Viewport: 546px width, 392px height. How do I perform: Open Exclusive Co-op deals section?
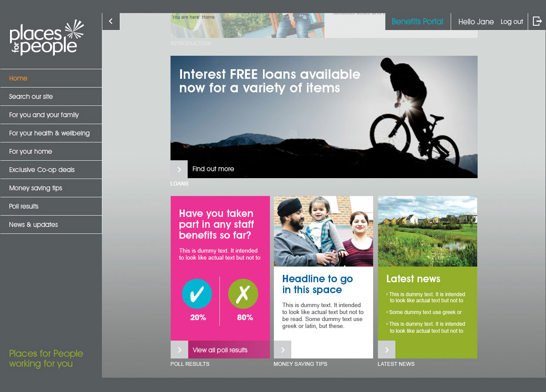coord(42,170)
